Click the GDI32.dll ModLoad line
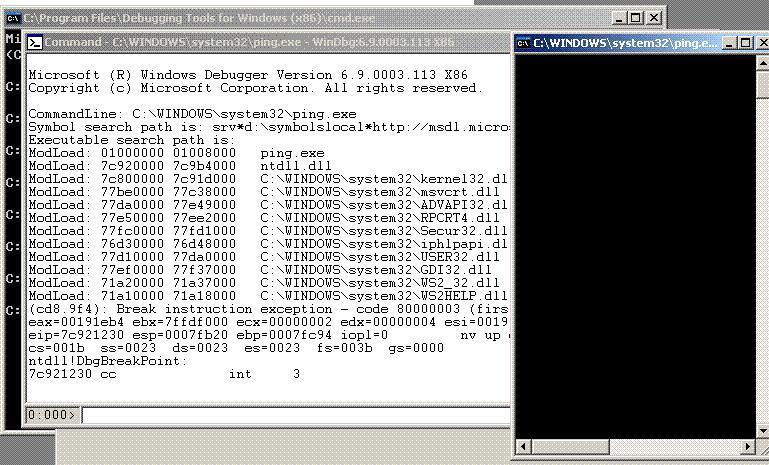769x465 pixels. coord(260,270)
